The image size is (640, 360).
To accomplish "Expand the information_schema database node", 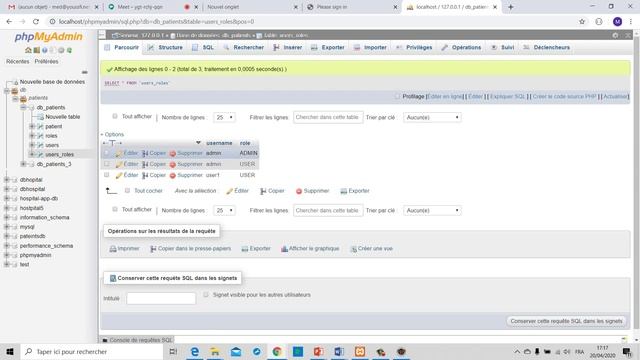I will point(7,218).
